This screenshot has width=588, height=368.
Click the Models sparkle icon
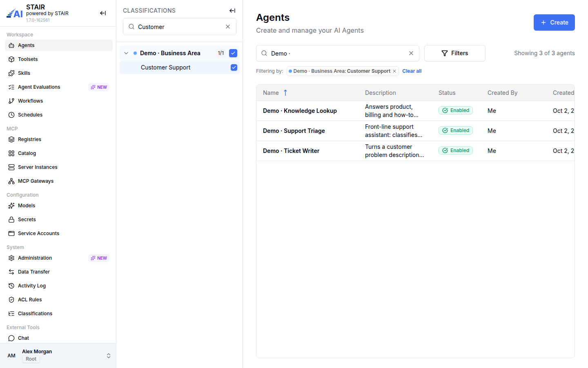(11, 206)
